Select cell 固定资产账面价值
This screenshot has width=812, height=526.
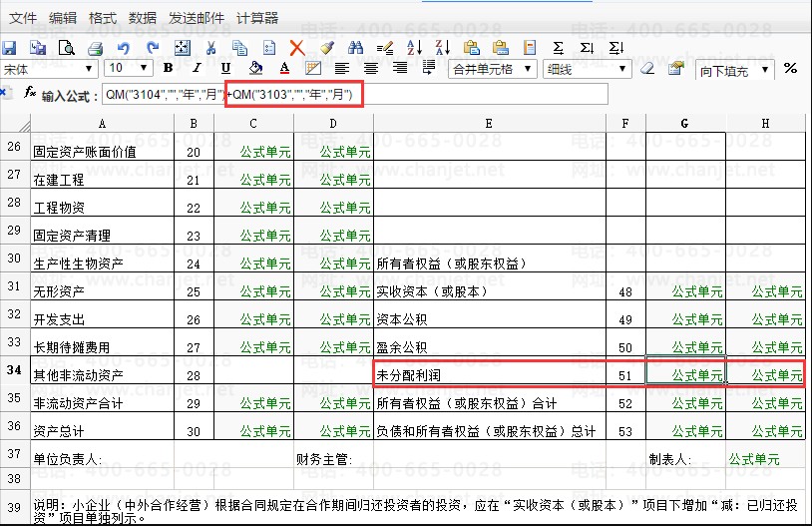click(102, 147)
